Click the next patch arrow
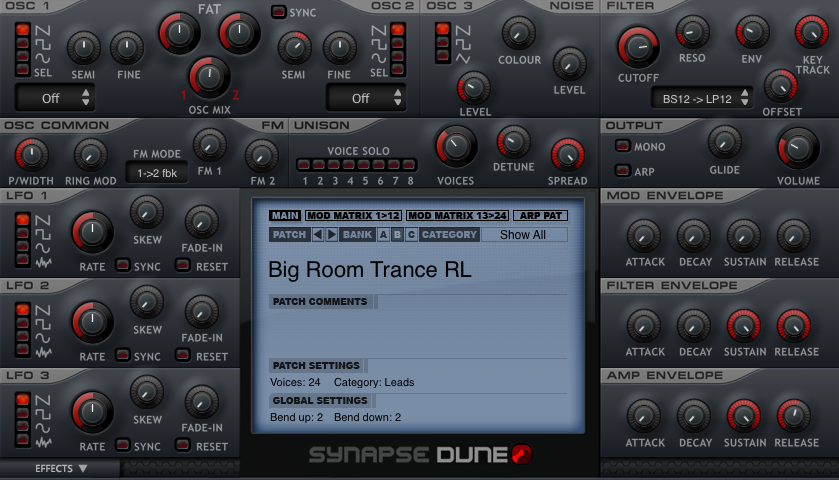The image size is (839, 480). click(x=332, y=234)
